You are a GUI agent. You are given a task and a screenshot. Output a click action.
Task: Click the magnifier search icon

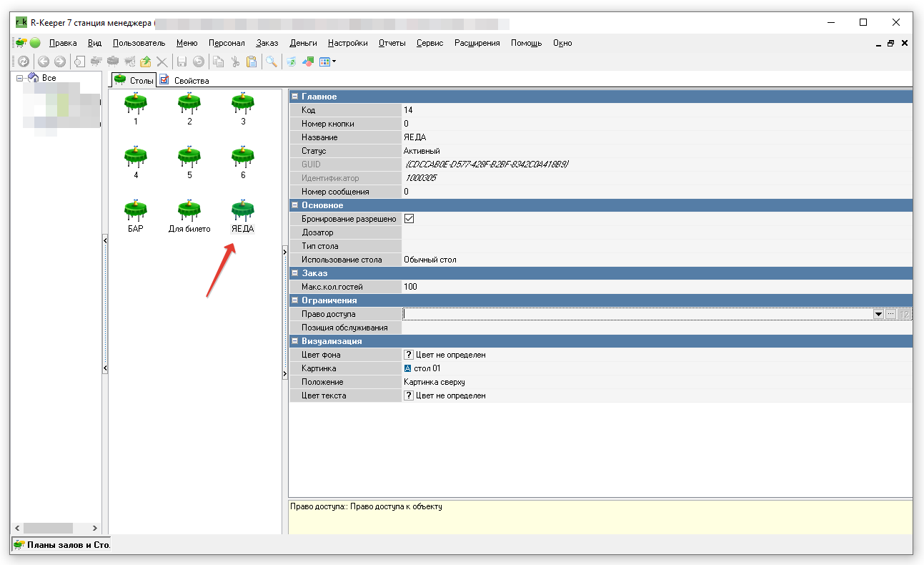[x=272, y=62]
